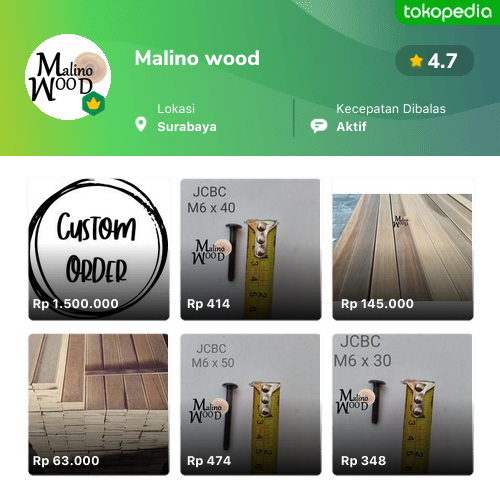Click the gold crown merchant badge
This screenshot has height=500, width=500.
point(94,104)
